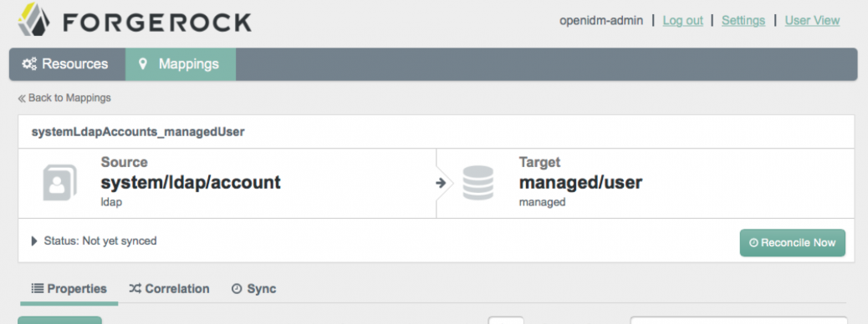Click the arrow between source and target
868x324 pixels.
441,183
